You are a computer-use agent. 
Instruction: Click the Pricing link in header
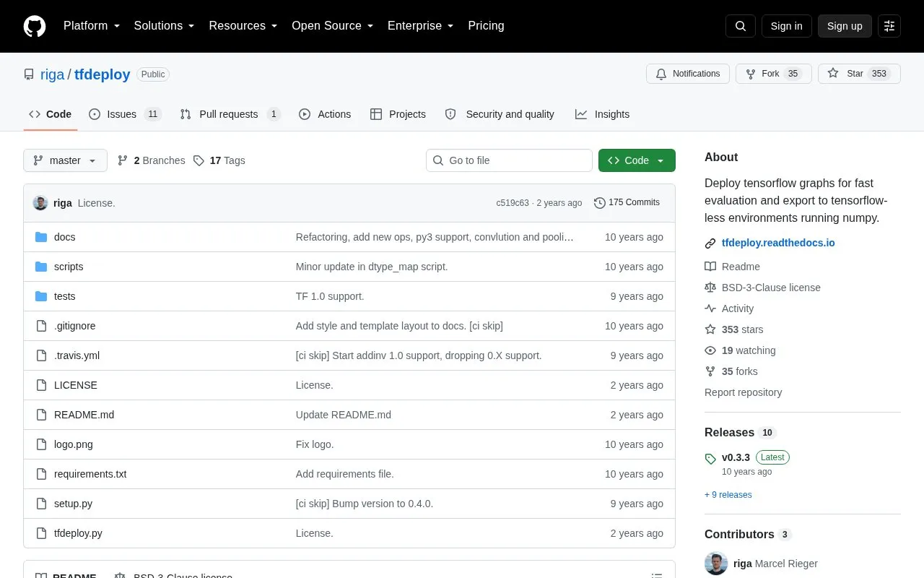point(486,26)
